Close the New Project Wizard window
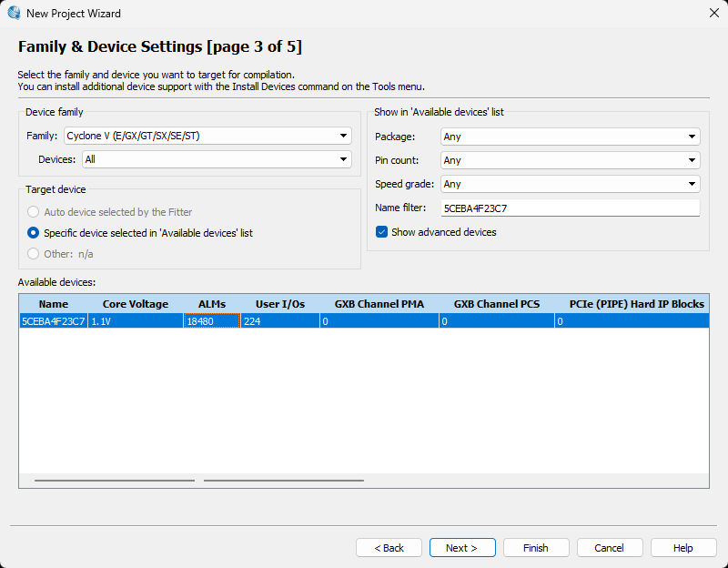Screen dimensions: 728x568 (x=713, y=14)
